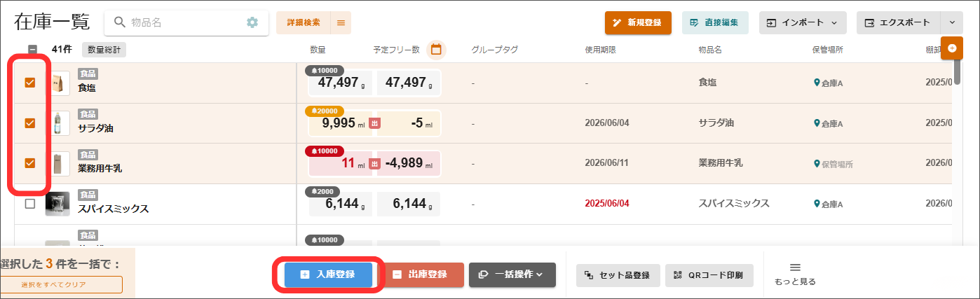The image size is (980, 299).
Task: Click 数量総計 button
Action: click(104, 50)
